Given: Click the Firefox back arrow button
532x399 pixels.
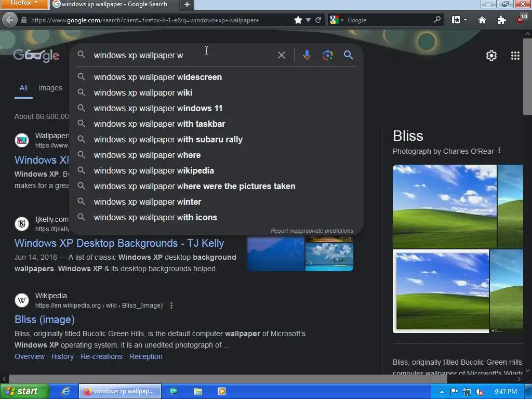Looking at the screenshot, I should pos(9,20).
